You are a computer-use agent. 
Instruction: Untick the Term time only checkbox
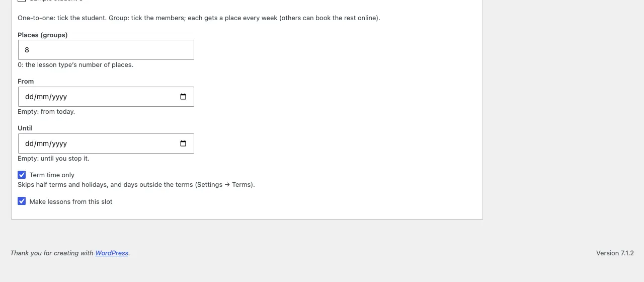click(22, 175)
